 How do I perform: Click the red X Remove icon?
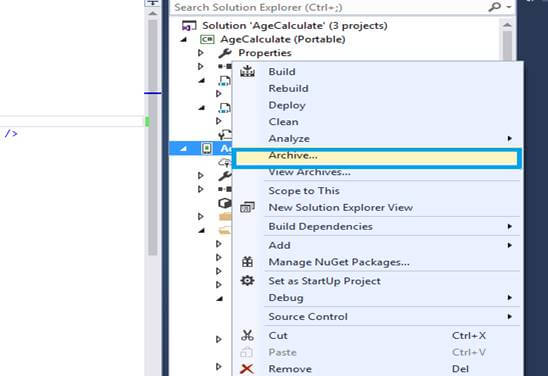coord(247,369)
